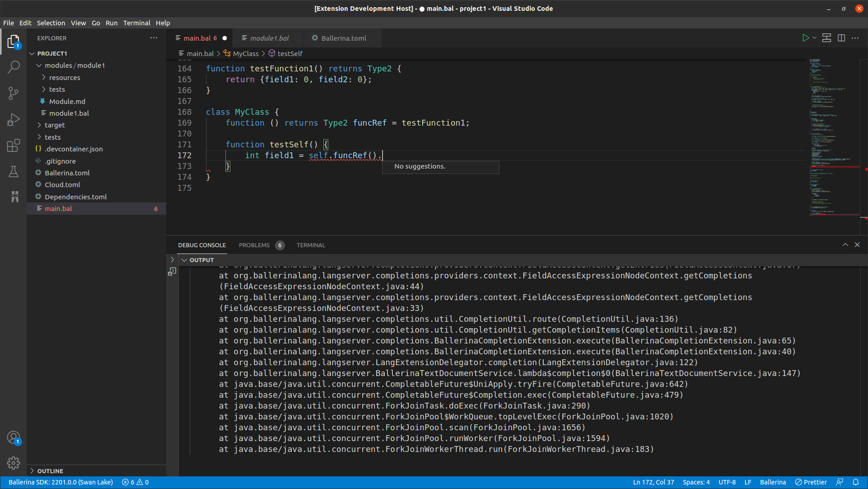Open the Source Control view
868x489 pixels.
tap(14, 94)
